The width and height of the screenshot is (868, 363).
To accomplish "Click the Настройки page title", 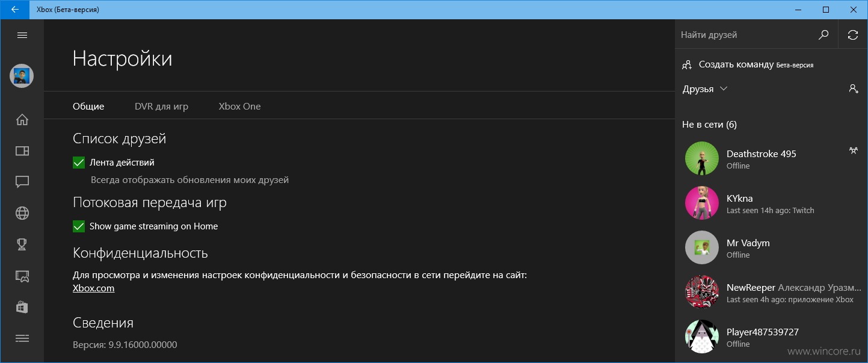I will pos(122,59).
